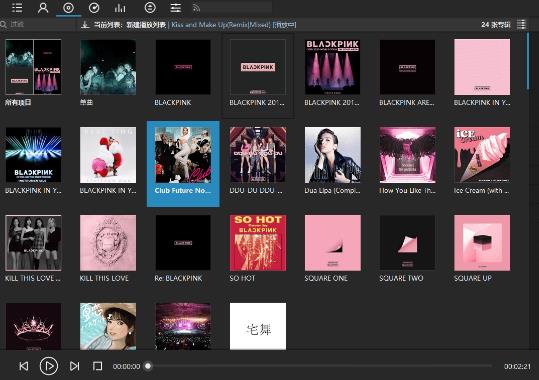Open KILL THIS LOVE album with group photo
Image resolution: width=539 pixels, height=380 pixels.
coord(33,243)
